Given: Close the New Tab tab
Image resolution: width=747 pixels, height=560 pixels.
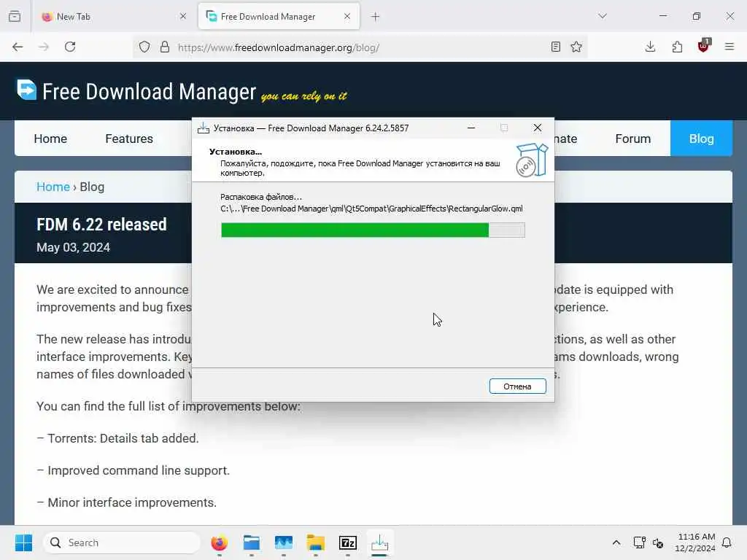Looking at the screenshot, I should click(183, 16).
